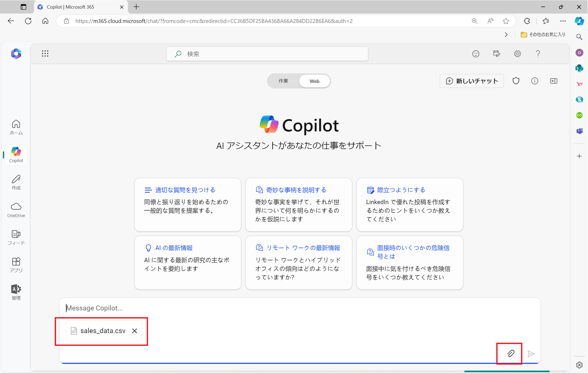Screen dimensions: 588x374
Task: Open the protection shield icon
Action: point(516,81)
